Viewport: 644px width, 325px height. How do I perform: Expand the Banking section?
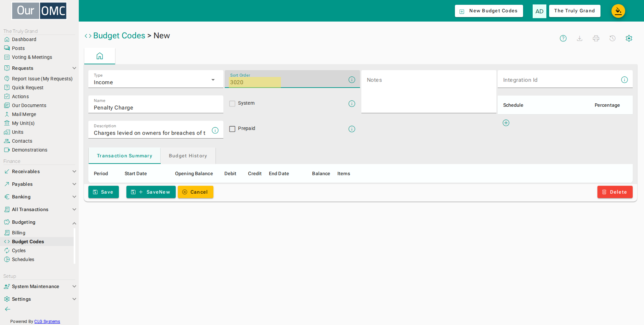click(39, 197)
